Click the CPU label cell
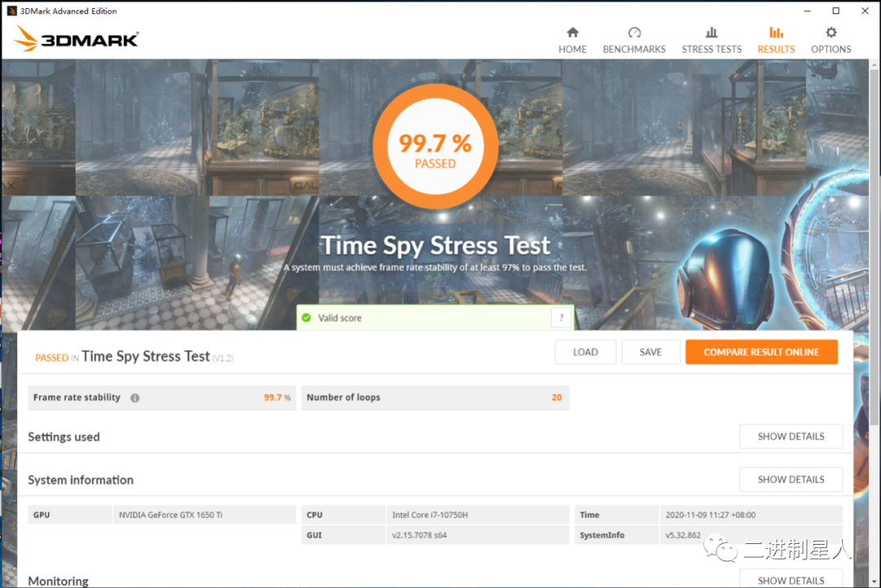The width and height of the screenshot is (881, 588). 343,515
